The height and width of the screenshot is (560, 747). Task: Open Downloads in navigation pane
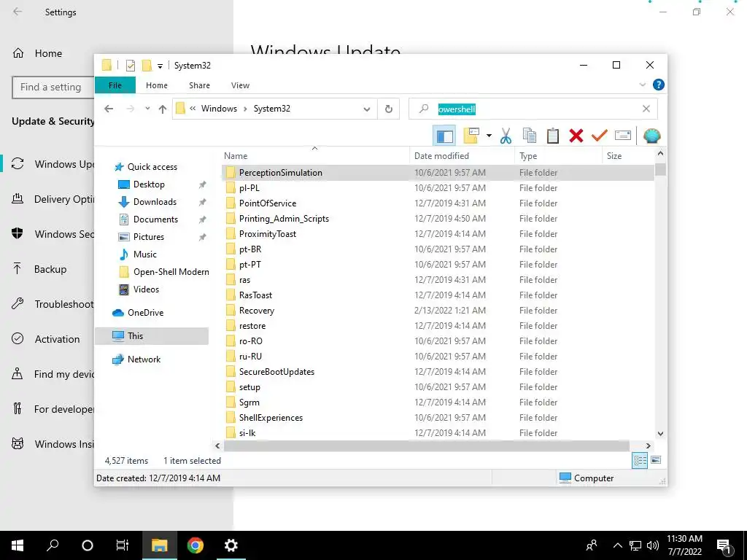pos(155,202)
